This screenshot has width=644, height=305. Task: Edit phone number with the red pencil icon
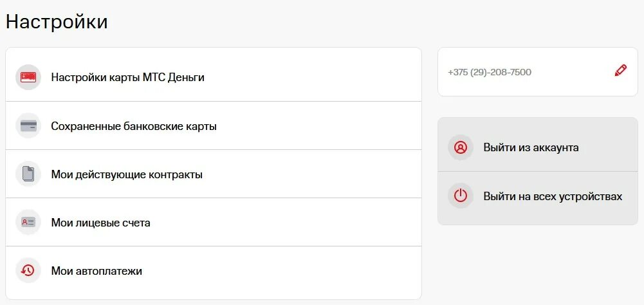point(621,70)
